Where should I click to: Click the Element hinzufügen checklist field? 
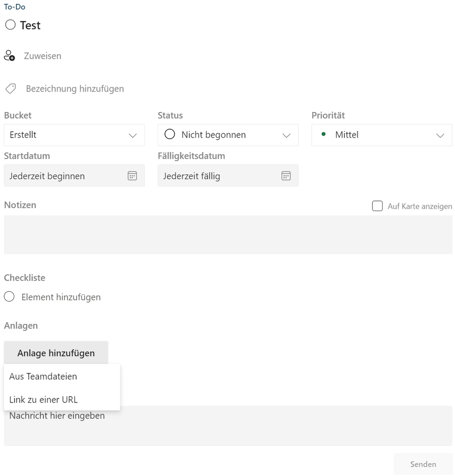point(61,297)
